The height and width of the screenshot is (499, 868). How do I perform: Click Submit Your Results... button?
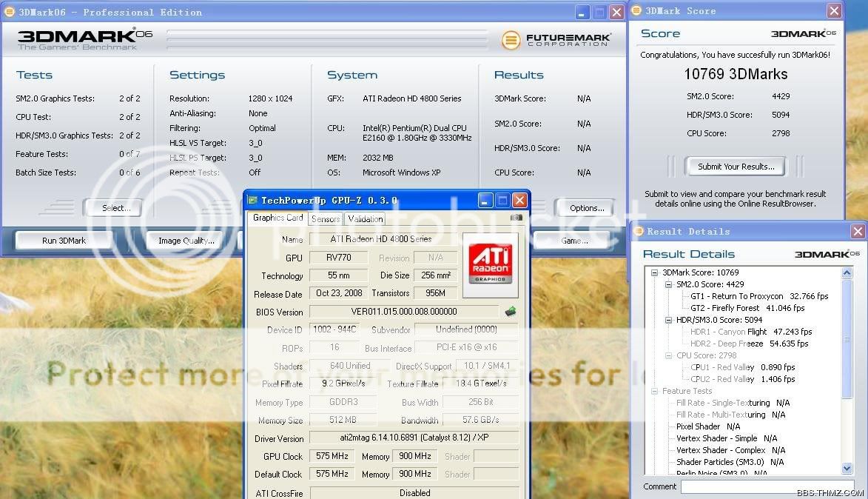pyautogui.click(x=735, y=166)
